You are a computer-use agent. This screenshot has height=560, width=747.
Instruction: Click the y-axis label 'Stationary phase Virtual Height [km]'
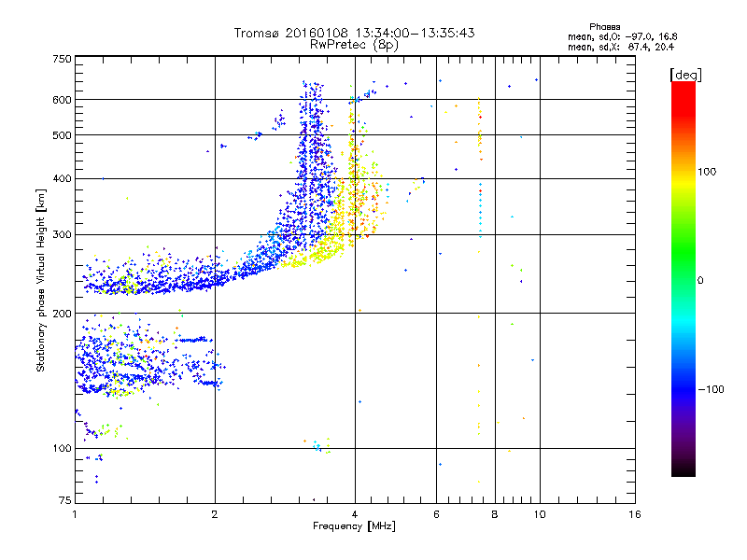coord(40,280)
